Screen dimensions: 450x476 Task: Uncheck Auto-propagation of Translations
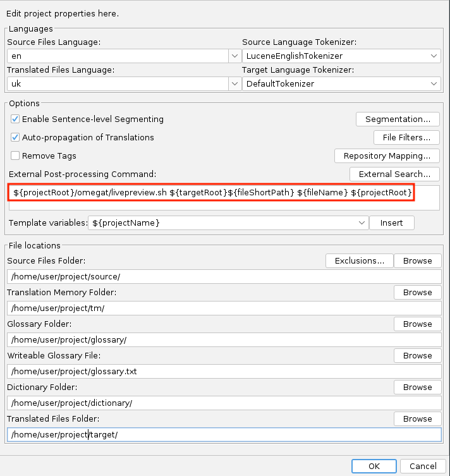15,137
